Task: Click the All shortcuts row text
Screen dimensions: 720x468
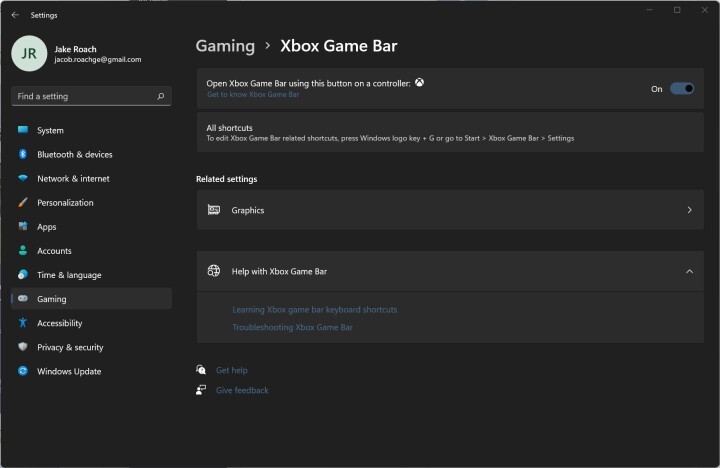Action: coord(229,128)
